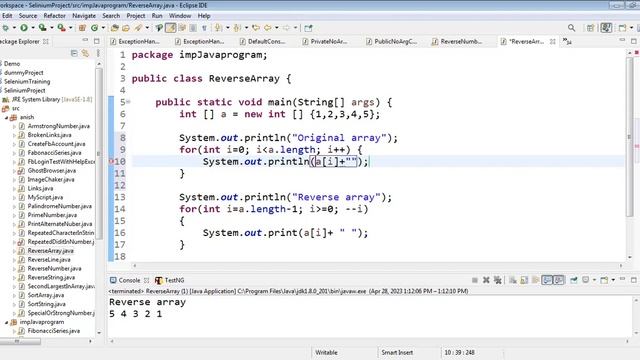Open the New Java Package icon

click(x=82, y=28)
